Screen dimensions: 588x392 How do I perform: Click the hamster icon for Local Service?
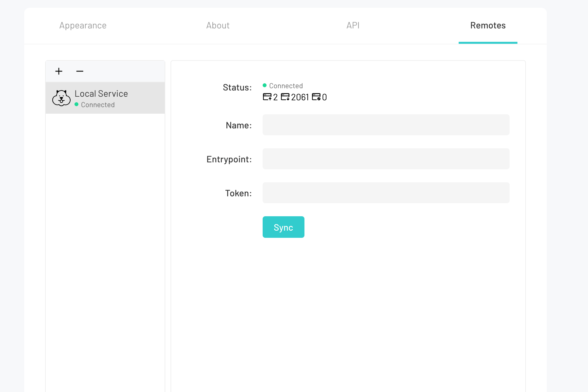(61, 98)
